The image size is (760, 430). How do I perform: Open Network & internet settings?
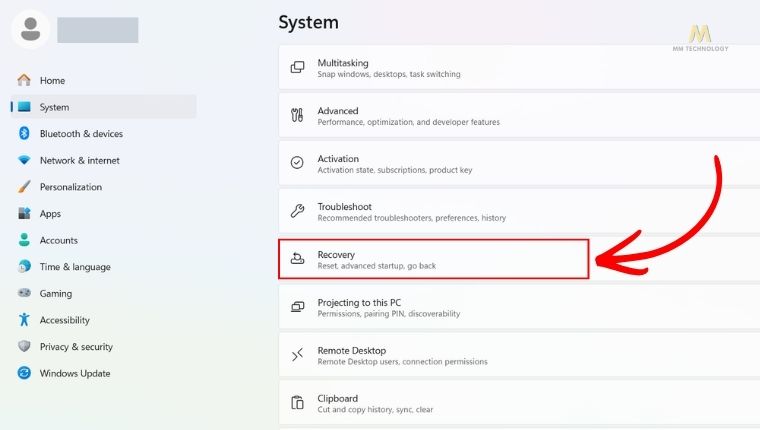[x=104, y=160]
